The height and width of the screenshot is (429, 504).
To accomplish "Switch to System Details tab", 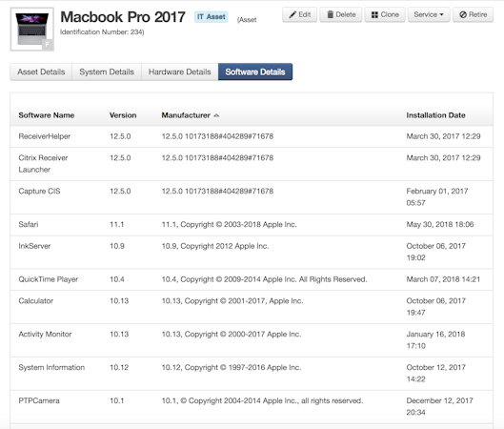I will pos(107,71).
